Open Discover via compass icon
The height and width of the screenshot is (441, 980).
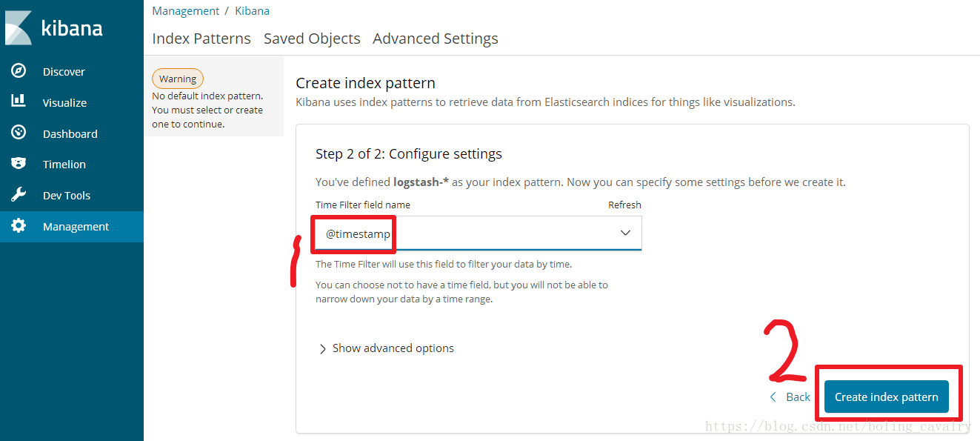tap(19, 71)
